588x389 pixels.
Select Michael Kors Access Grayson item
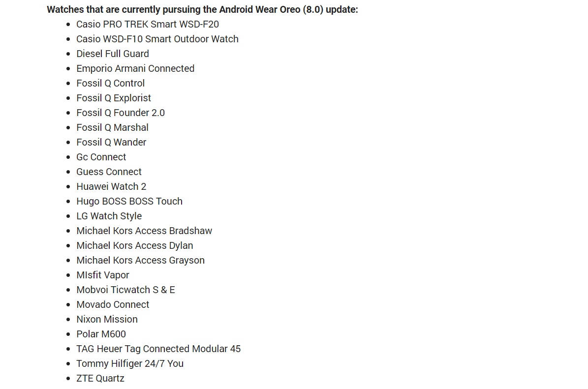(x=140, y=261)
